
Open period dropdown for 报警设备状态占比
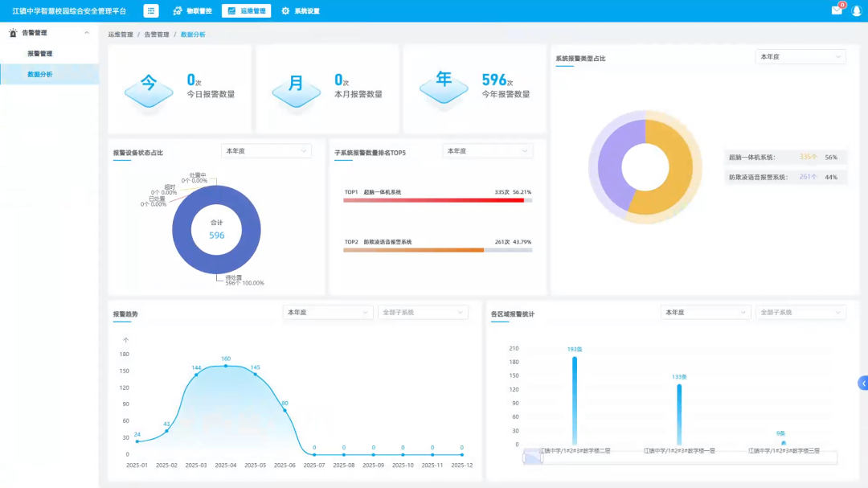266,151
